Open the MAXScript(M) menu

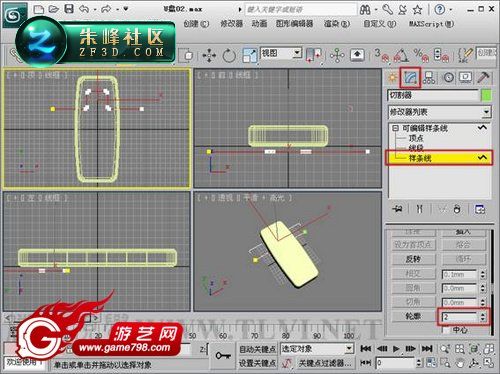pyautogui.click(x=432, y=24)
